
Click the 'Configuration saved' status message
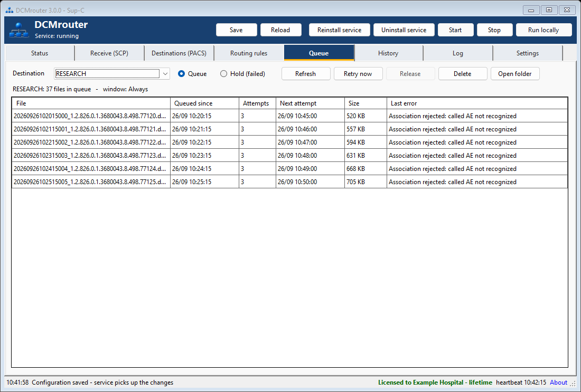click(x=102, y=383)
